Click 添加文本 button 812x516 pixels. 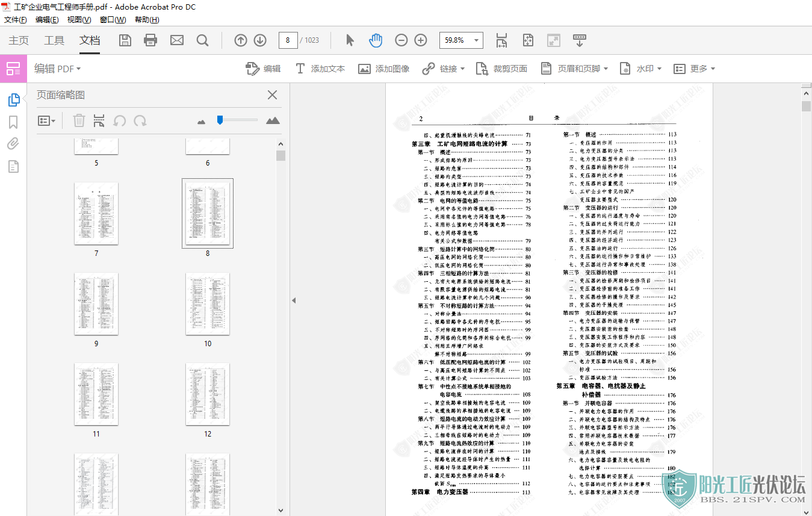tap(320, 69)
